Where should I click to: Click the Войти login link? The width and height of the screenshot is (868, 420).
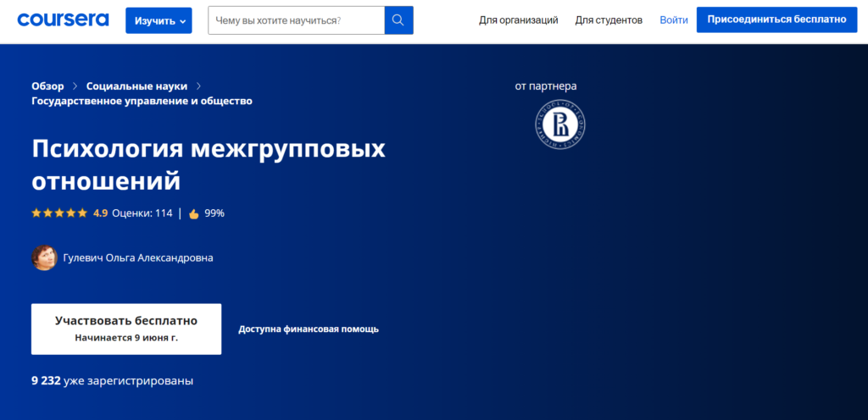[x=674, y=19]
